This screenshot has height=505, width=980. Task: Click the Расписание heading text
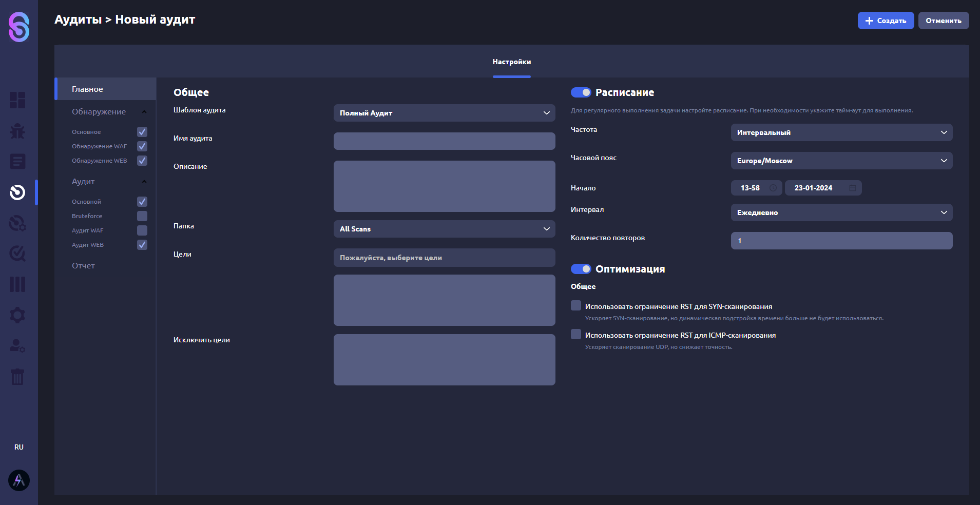click(x=625, y=92)
